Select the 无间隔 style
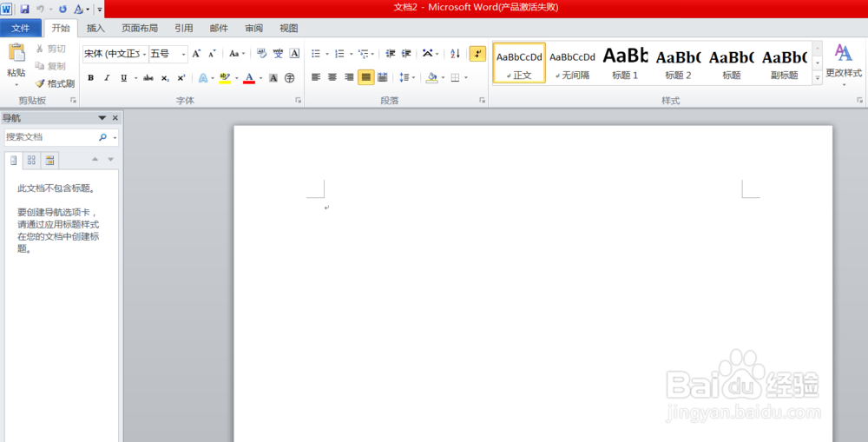The height and width of the screenshot is (442, 868). point(572,63)
